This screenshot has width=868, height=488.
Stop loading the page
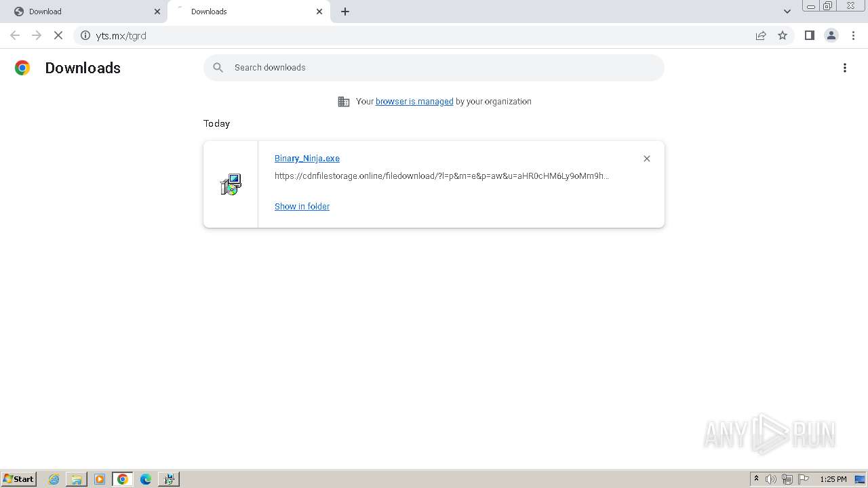[x=58, y=35]
